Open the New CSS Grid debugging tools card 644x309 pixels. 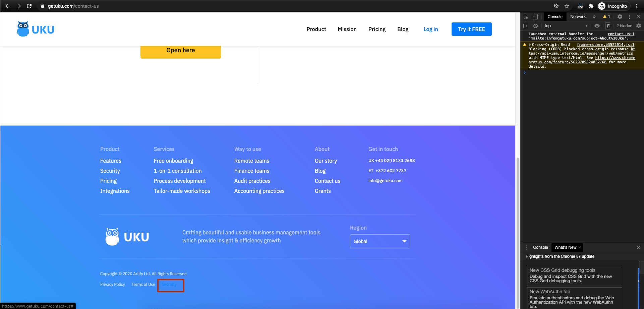pos(574,276)
